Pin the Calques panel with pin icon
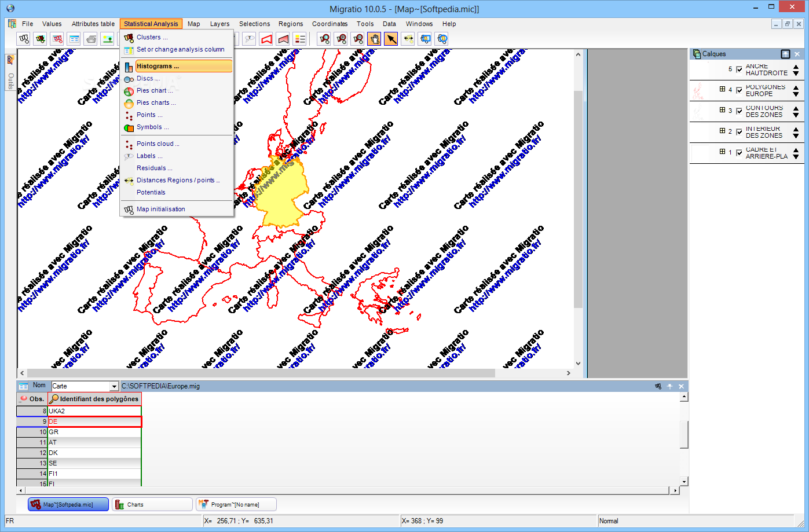 785,54
